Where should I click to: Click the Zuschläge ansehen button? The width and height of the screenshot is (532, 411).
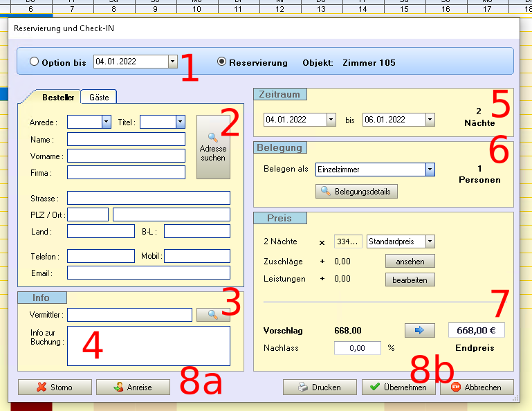pyautogui.click(x=410, y=262)
